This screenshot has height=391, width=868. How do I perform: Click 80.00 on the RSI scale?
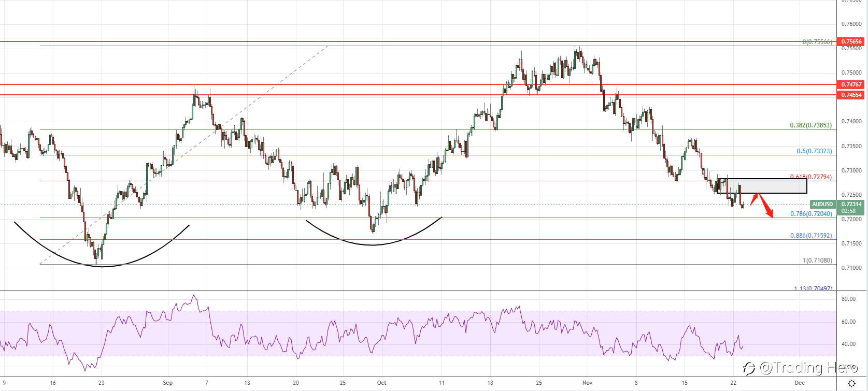(848, 299)
